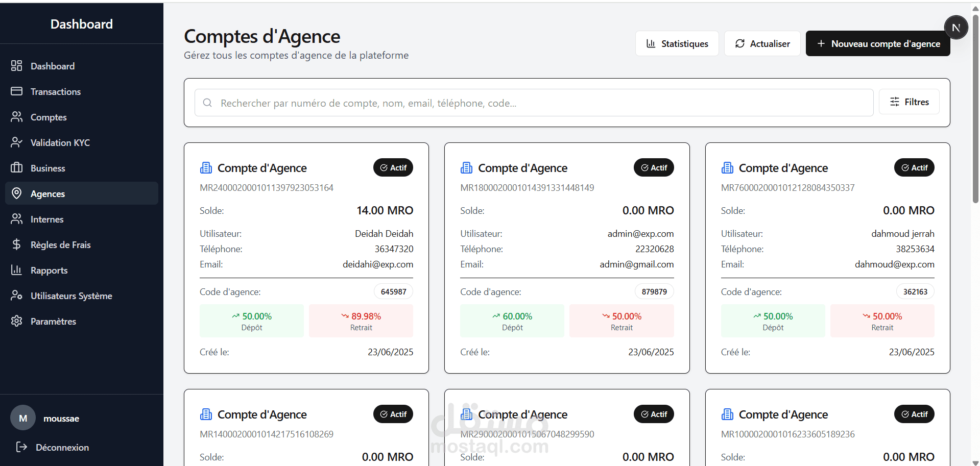Screen dimensions: 980x466
Task: Open Validation KYC section
Action: 82,142
